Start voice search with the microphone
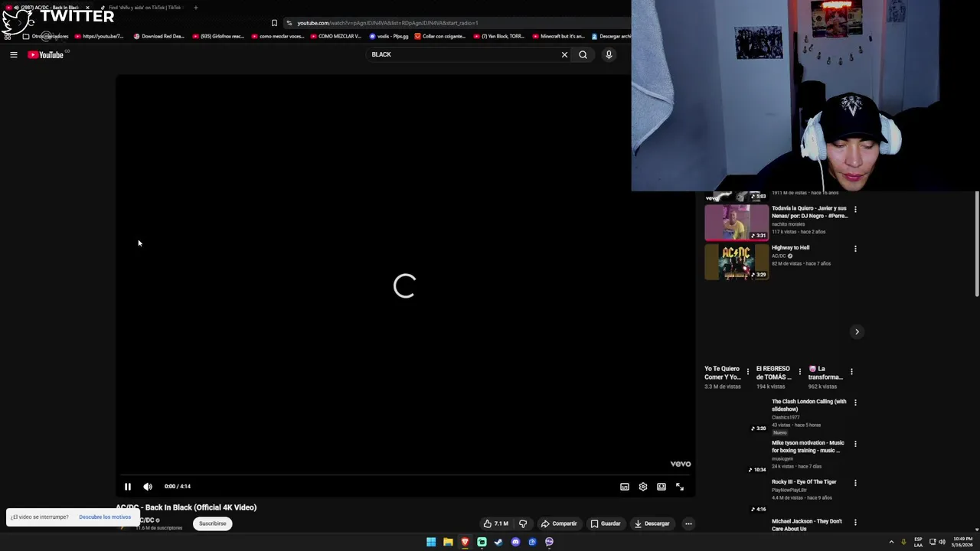Screen dimensions: 980x551 pos(609,54)
